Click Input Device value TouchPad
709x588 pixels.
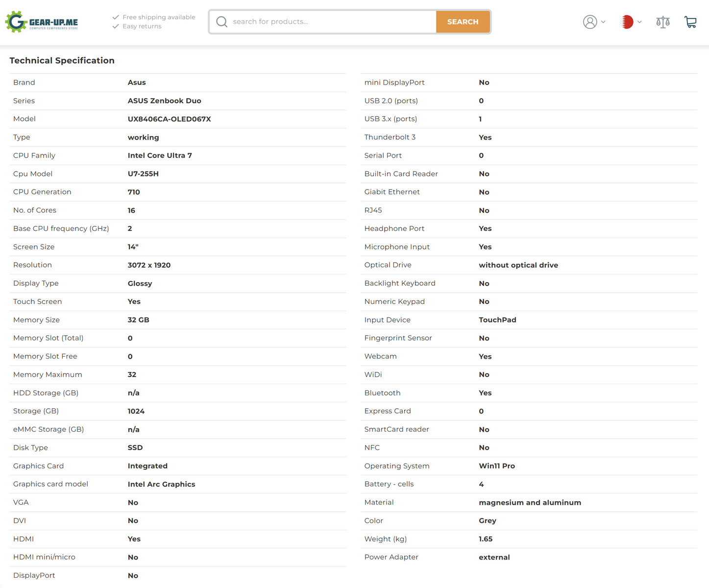click(497, 320)
